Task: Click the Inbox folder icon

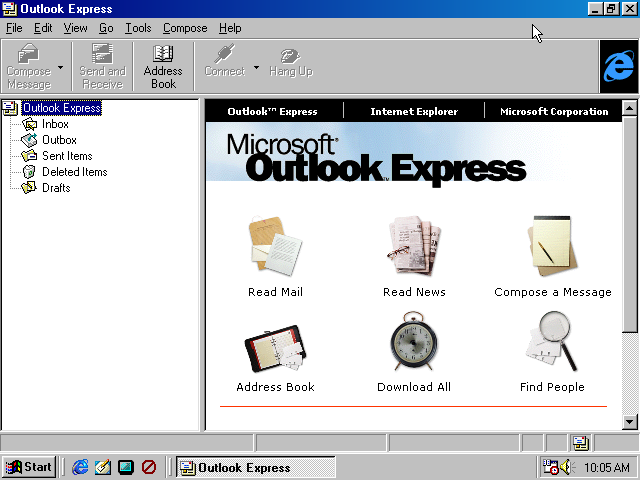Action: coord(29,124)
